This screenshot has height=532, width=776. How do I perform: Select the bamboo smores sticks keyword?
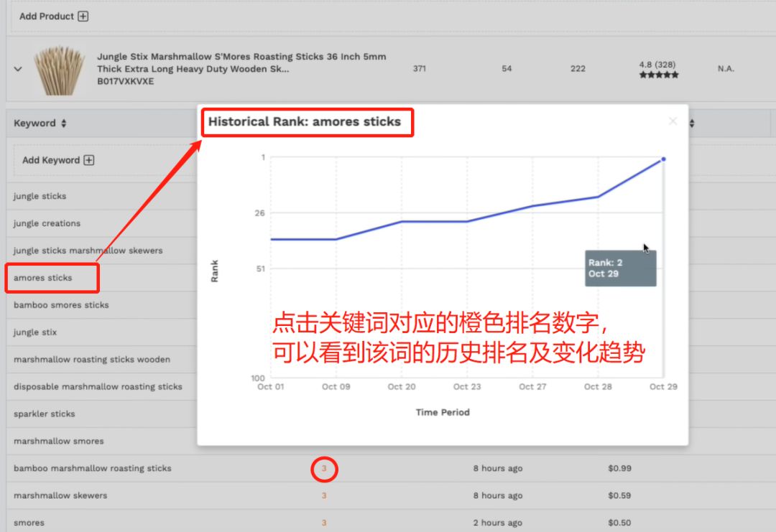coord(61,305)
